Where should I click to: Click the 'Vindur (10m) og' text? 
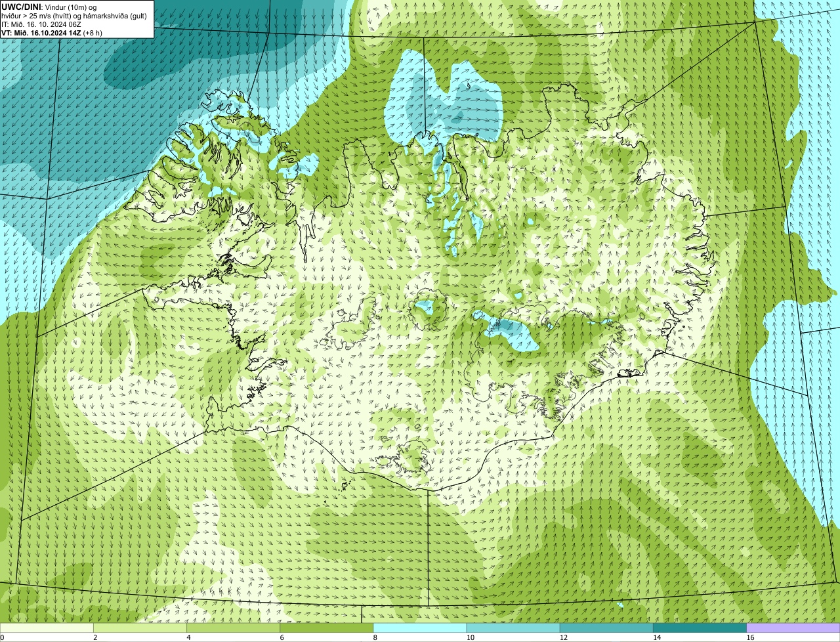click(x=70, y=7)
